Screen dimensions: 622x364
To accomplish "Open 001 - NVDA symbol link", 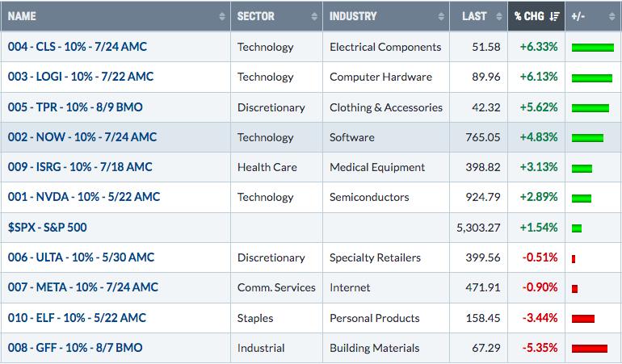I will pyautogui.click(x=84, y=197).
